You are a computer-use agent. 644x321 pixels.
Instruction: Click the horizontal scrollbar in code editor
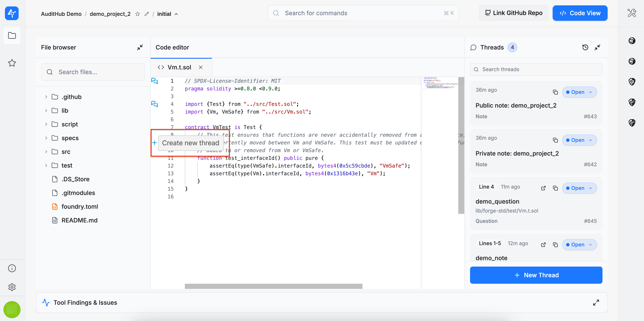click(x=273, y=286)
